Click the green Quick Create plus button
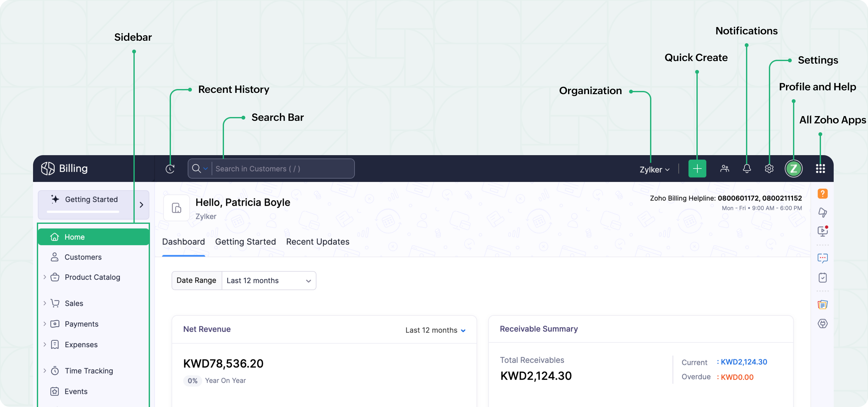This screenshot has width=868, height=407. click(697, 169)
